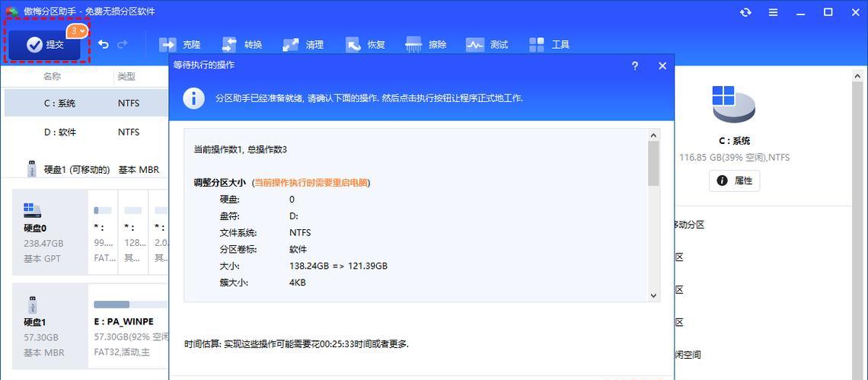Select the 硬盘1 disk block

[49, 326]
